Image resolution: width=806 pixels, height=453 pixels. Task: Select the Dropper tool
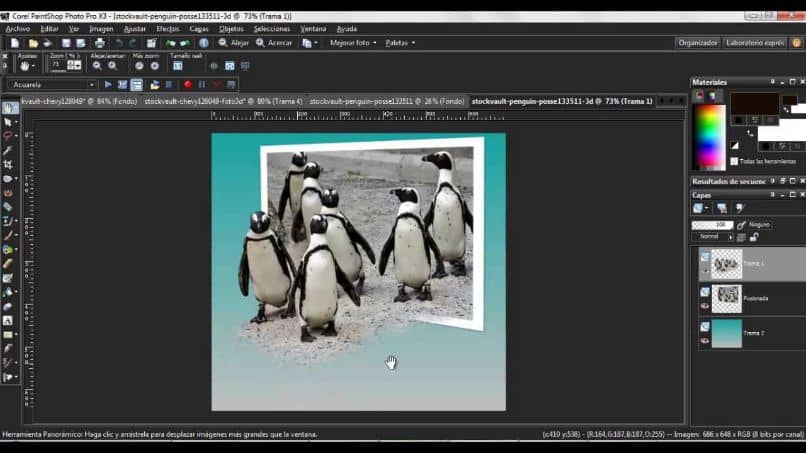(x=8, y=151)
